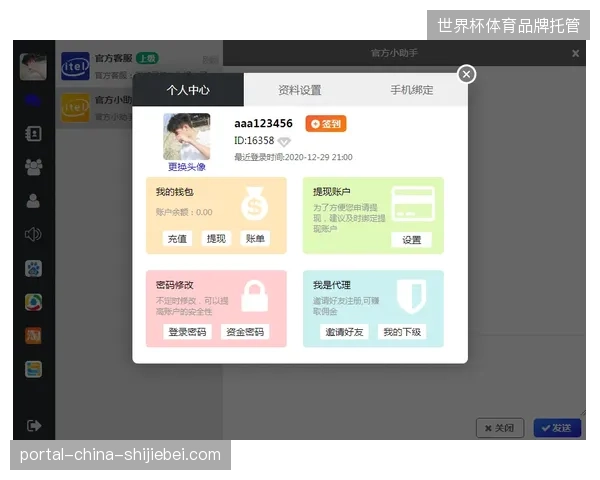The height and width of the screenshot is (480, 600).
Task: Click the 密码修改 card title
Action: [174, 285]
